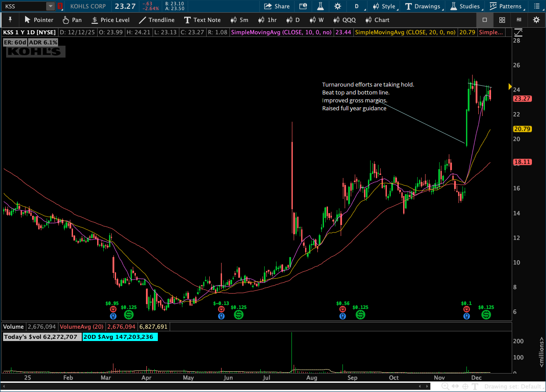Select the Pointer tool
This screenshot has width=546, height=392.
39,20
